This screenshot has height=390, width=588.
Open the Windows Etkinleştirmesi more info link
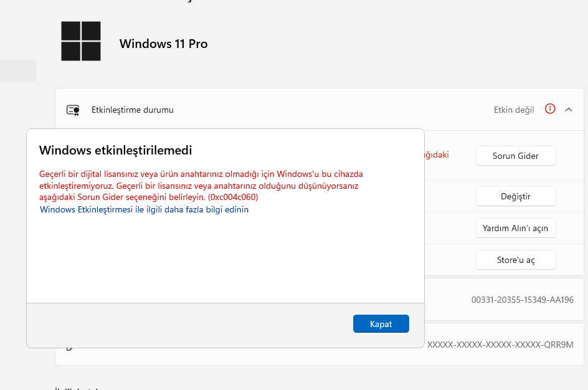[x=144, y=209]
